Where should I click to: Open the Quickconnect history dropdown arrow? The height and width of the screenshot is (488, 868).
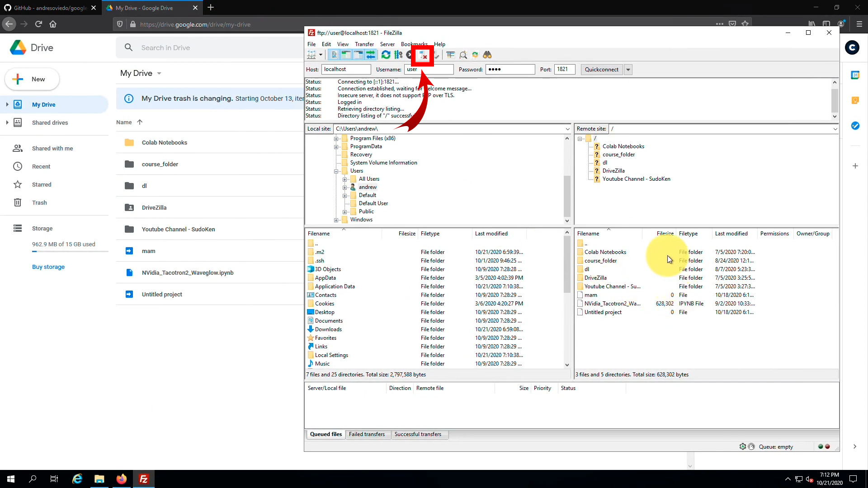point(628,70)
